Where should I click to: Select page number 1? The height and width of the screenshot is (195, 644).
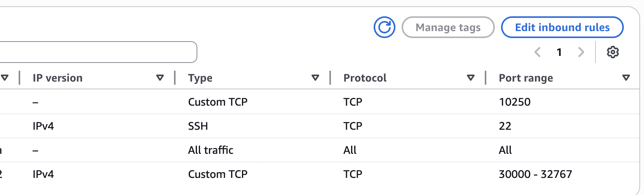coord(559,52)
